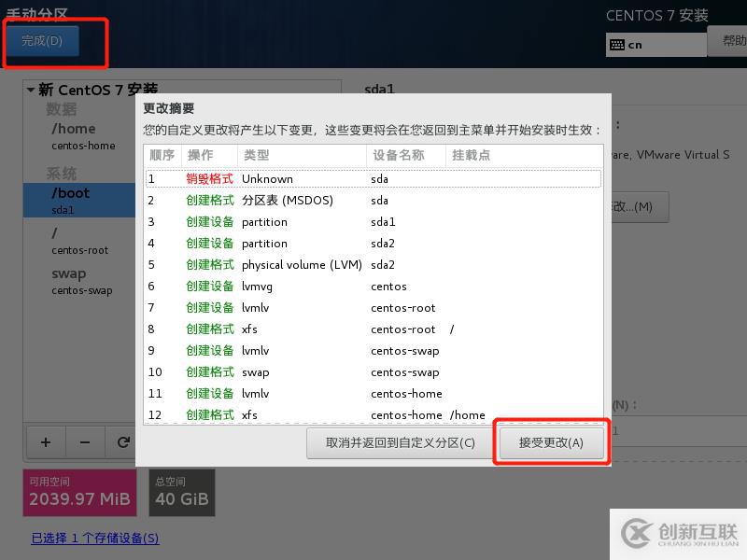Click the 总空间 40 GiB indicator

(181, 492)
